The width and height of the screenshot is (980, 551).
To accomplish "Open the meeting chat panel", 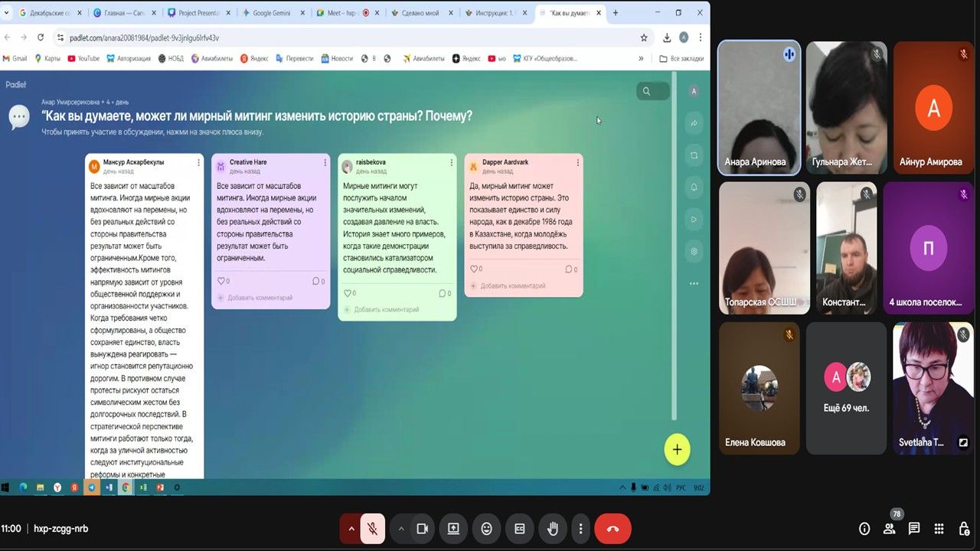I will (x=913, y=529).
